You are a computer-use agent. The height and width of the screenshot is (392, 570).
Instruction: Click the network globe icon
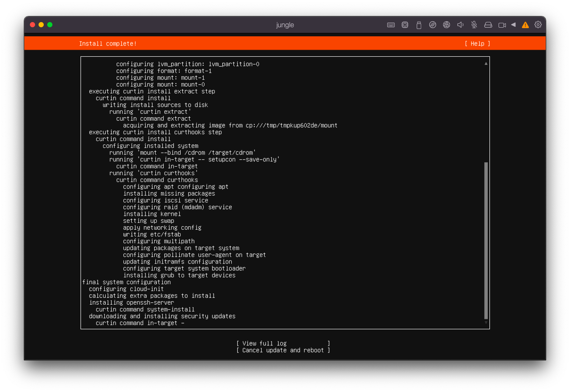pyautogui.click(x=446, y=25)
